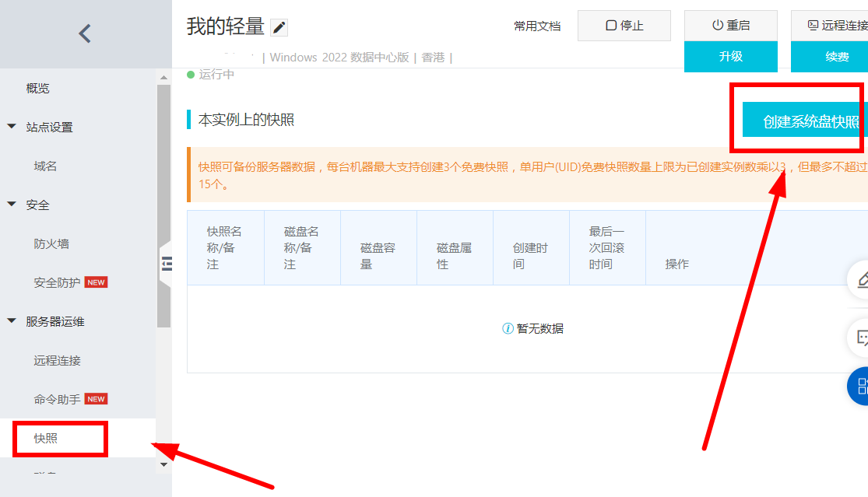Click the back chevron arrow in sidebar
Viewport: 868px width, 497px height.
(x=85, y=33)
